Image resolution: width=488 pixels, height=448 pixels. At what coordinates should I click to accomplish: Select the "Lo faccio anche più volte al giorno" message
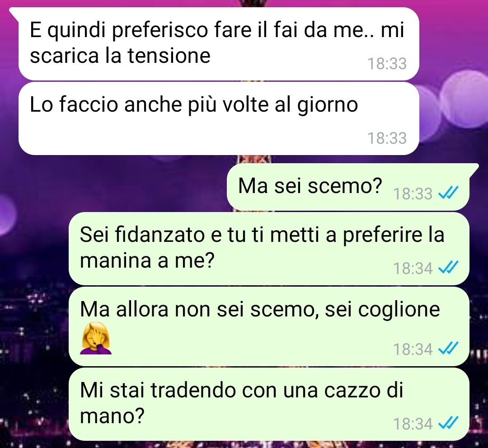coord(219,118)
